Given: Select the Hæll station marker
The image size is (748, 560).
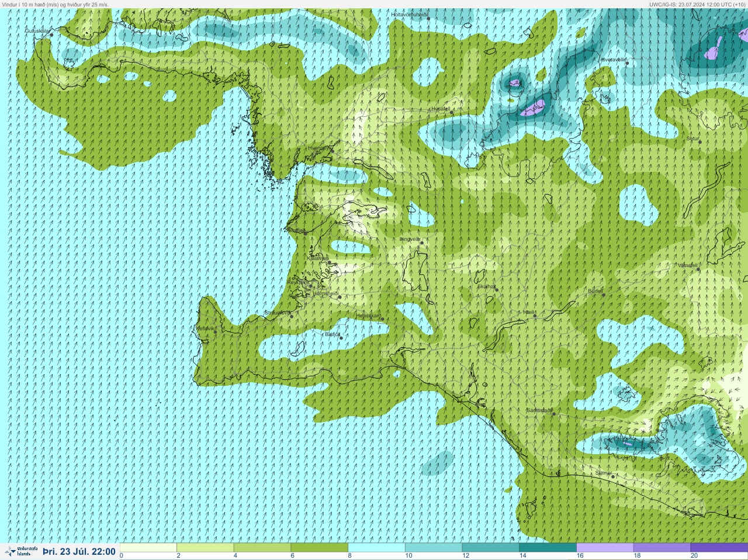Looking at the screenshot, I should [535, 316].
